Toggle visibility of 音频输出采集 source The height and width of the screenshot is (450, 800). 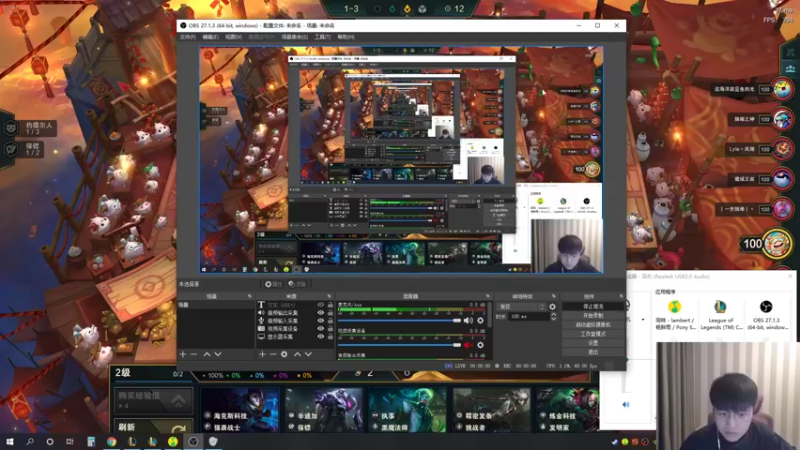point(320,313)
